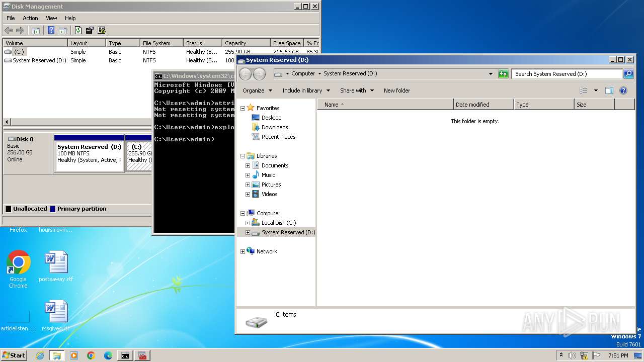Open Microsoft Edge from the taskbar

click(x=108, y=355)
